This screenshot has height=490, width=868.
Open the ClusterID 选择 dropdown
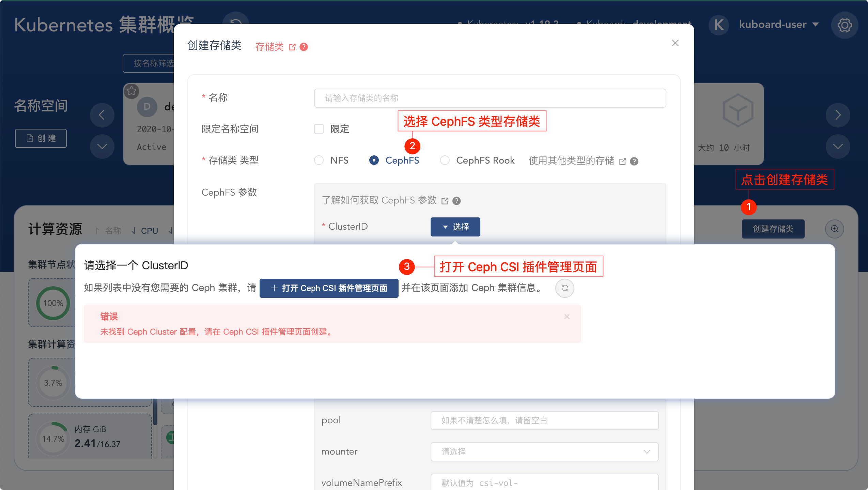pos(455,227)
